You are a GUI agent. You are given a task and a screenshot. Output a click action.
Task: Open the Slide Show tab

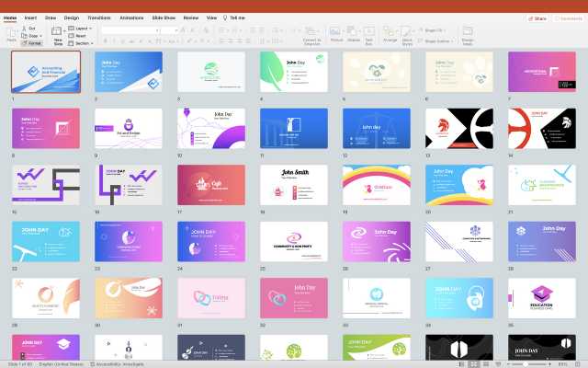click(164, 17)
